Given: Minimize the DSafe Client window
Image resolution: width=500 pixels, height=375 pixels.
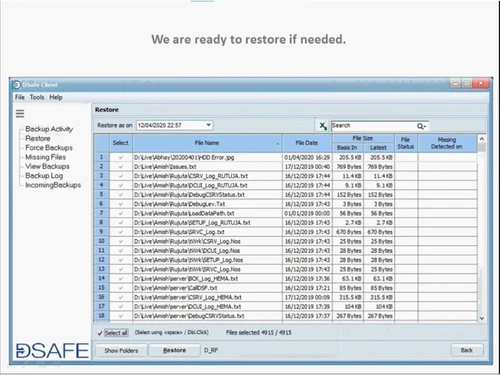Looking at the screenshot, I should point(455,83).
